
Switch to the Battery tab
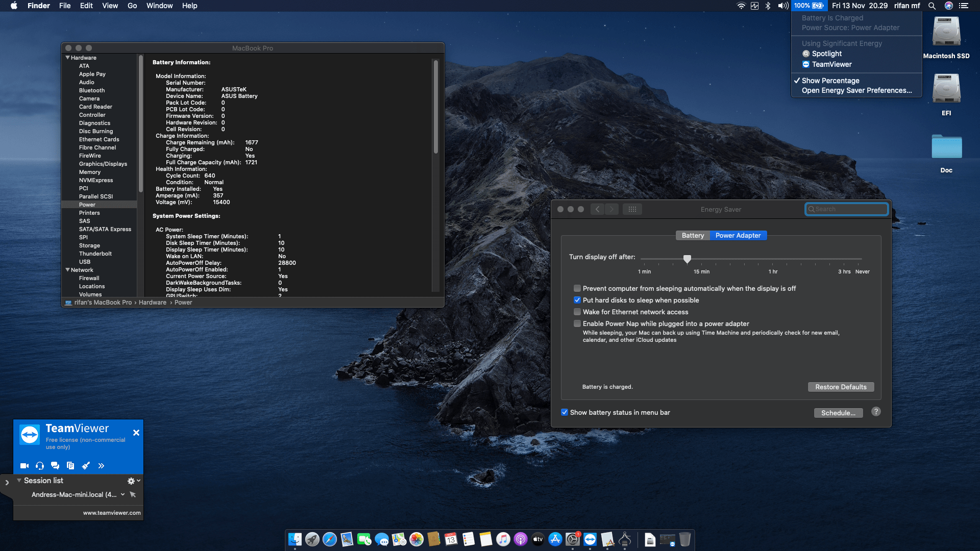click(693, 235)
